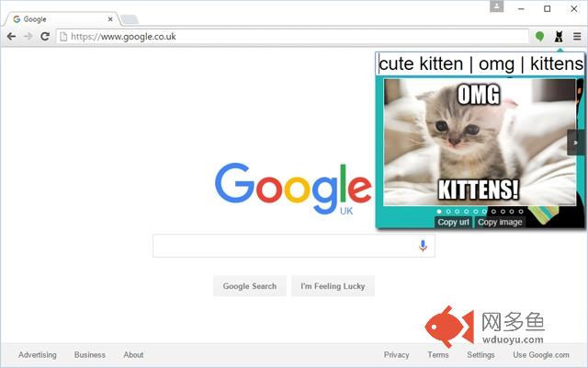Click the Chrome user profile icon

[496, 6]
